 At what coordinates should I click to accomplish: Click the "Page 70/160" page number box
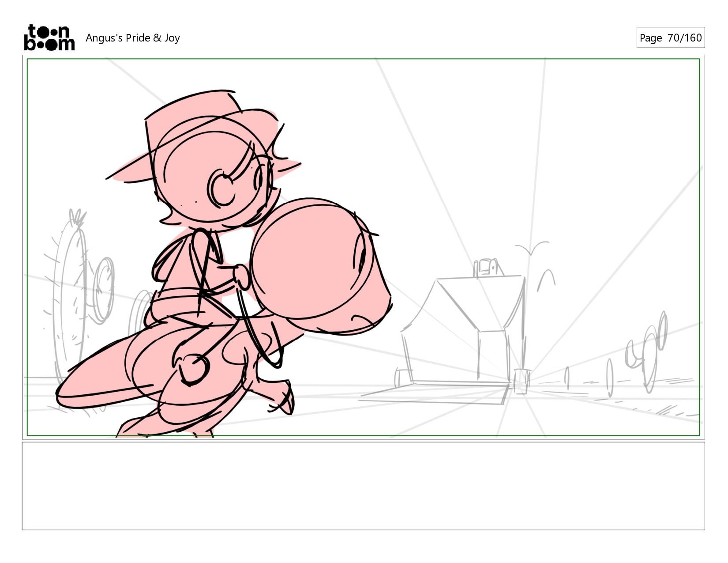[670, 38]
